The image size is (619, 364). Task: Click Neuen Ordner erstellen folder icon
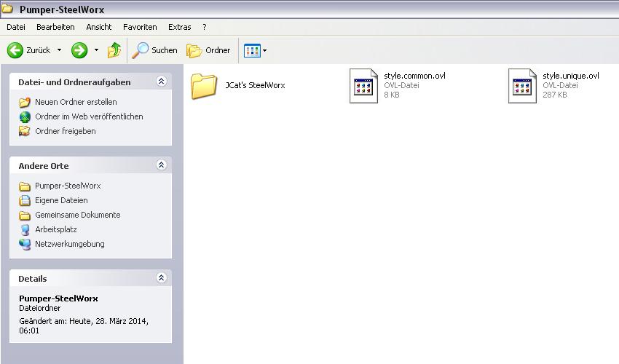tap(25, 102)
